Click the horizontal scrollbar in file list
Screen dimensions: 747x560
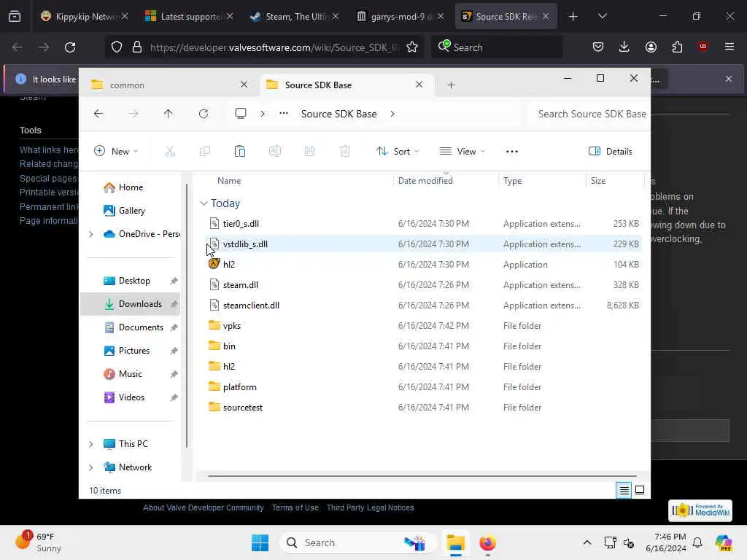[422, 475]
